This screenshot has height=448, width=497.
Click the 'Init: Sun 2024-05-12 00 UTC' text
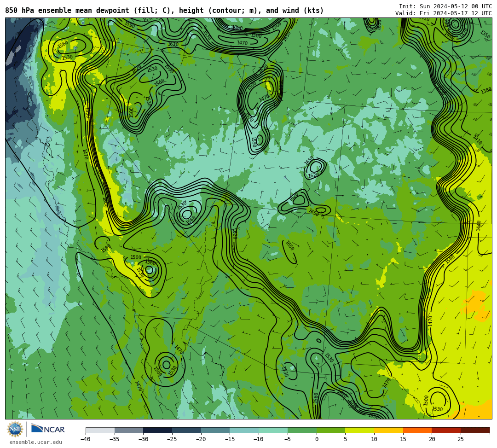pos(445,6)
